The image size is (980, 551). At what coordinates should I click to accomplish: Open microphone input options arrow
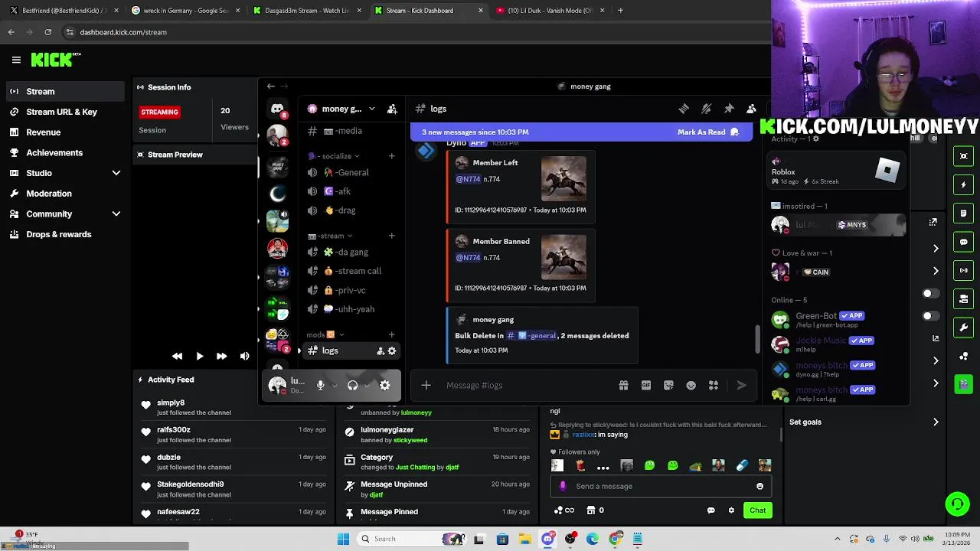coord(335,386)
